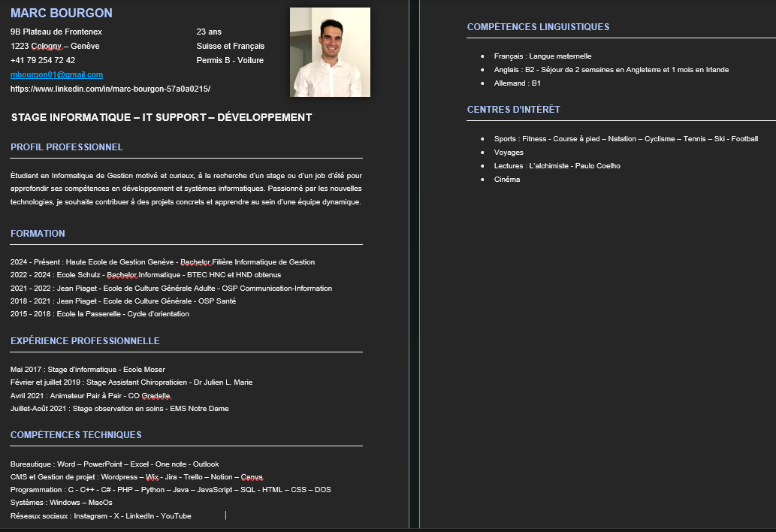
Task: Click the misspelled word Cologny in address
Action: click(47, 46)
